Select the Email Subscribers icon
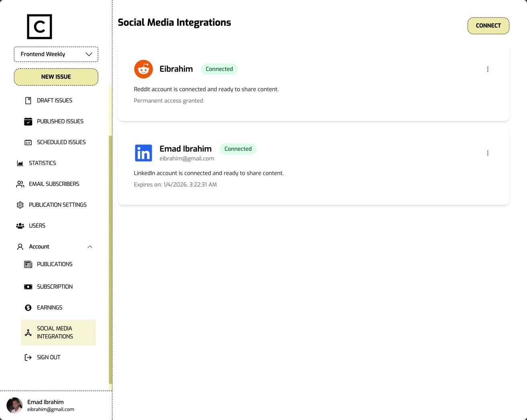Screen dimensions: 527x420 (20, 184)
